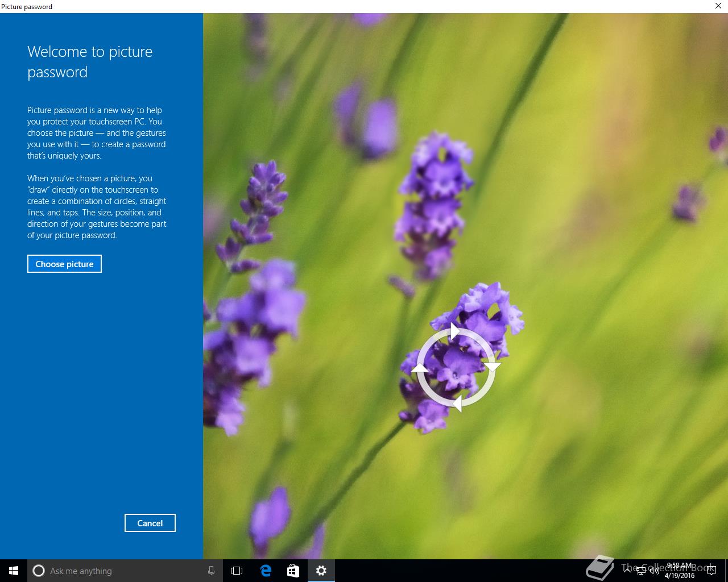Click the circle gesture demonstration on the flower

tap(456, 367)
